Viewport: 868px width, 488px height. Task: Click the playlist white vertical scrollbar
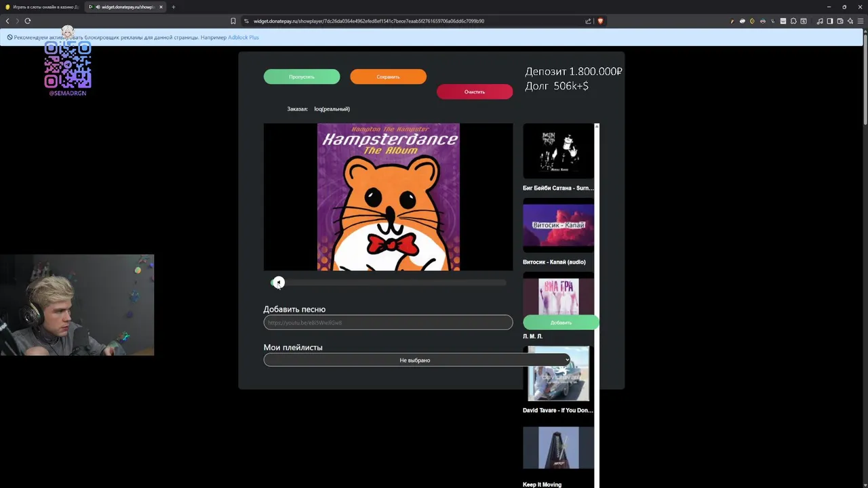coord(597,305)
